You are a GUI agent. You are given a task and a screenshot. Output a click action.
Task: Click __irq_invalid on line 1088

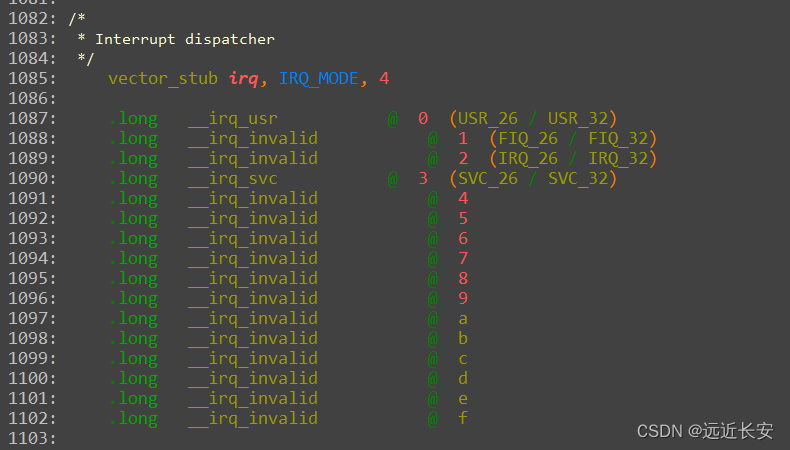coord(253,138)
